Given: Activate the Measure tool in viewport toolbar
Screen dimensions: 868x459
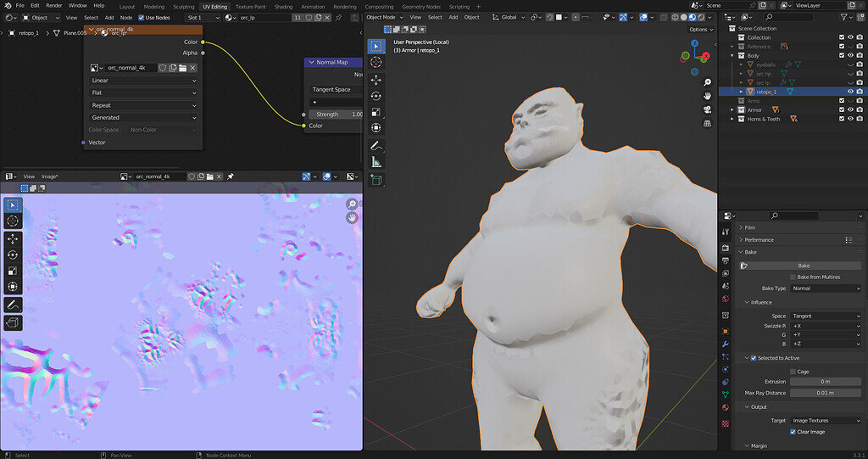Looking at the screenshot, I should click(376, 161).
